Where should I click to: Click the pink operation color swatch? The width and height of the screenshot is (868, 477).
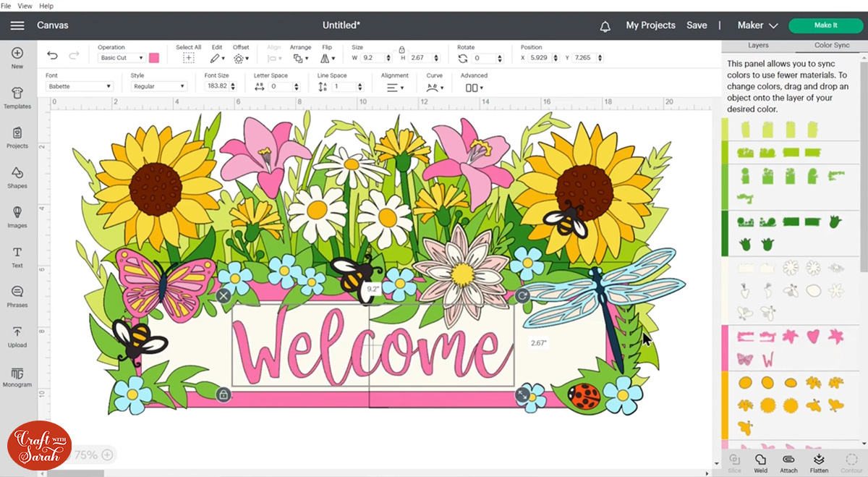(x=154, y=58)
